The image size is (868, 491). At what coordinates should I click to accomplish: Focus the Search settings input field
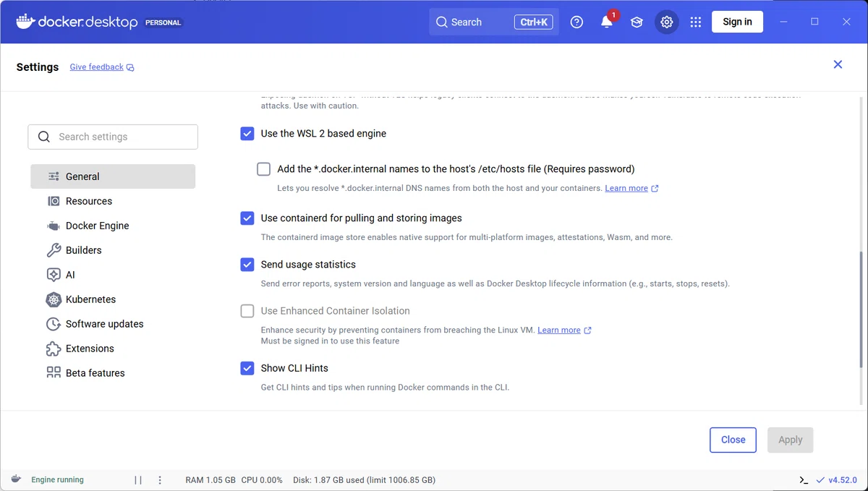(113, 137)
